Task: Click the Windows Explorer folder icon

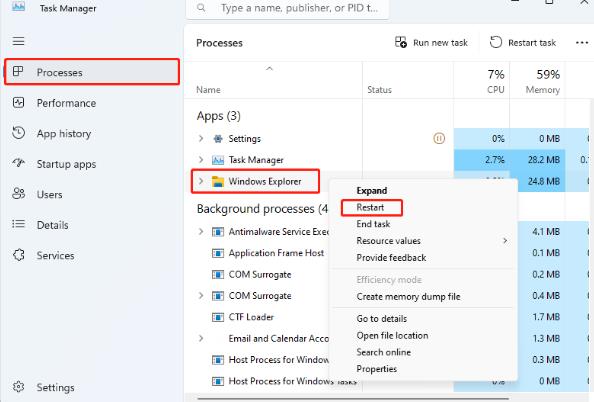Action: 218,181
